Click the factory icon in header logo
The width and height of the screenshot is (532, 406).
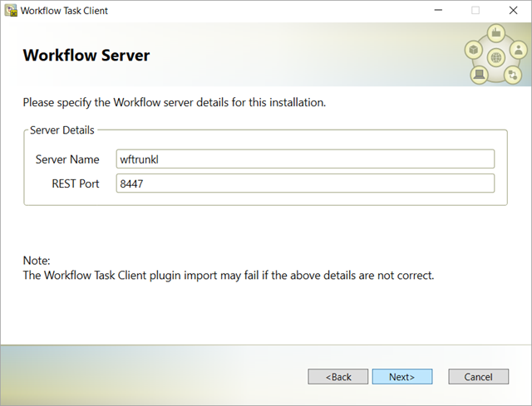tap(496, 33)
